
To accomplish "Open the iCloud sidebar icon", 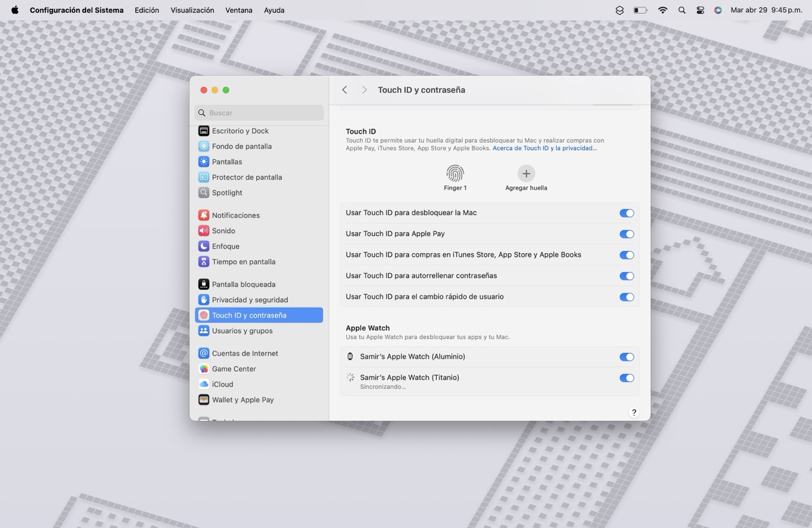I will click(x=204, y=384).
